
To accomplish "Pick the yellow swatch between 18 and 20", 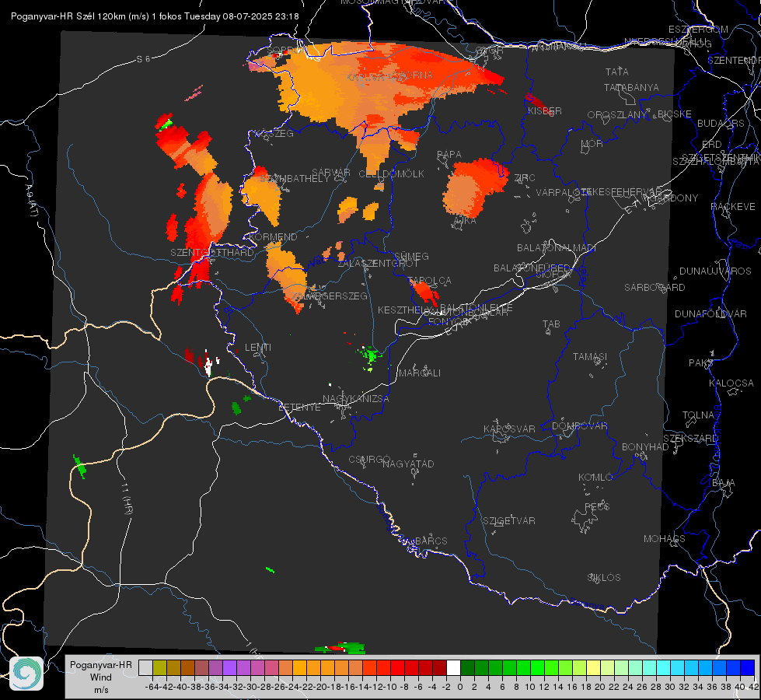I will point(594,667).
